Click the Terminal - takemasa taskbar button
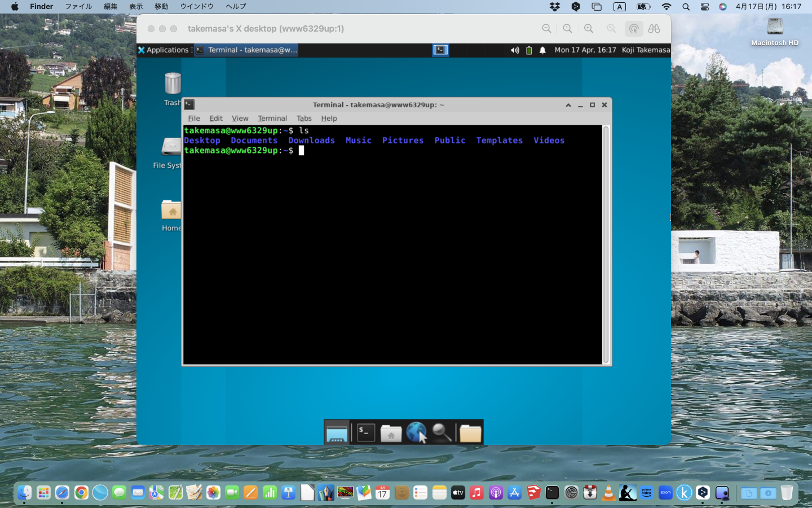Screen dimensions: 812x508 [x=246, y=50]
